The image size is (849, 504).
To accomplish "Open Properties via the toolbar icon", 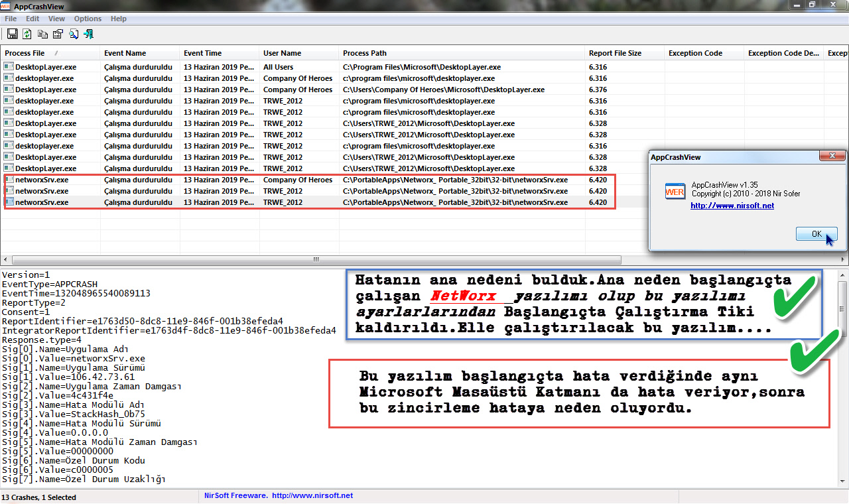I will point(58,34).
